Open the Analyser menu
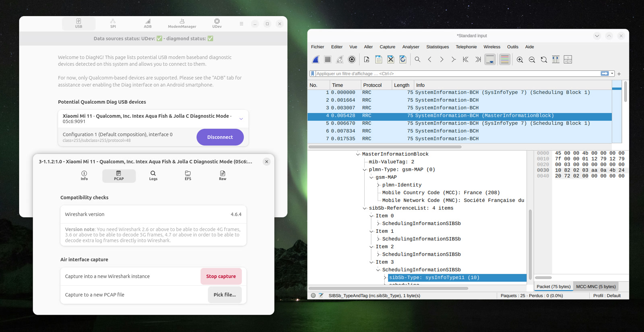The width and height of the screenshot is (644, 332). tap(411, 47)
